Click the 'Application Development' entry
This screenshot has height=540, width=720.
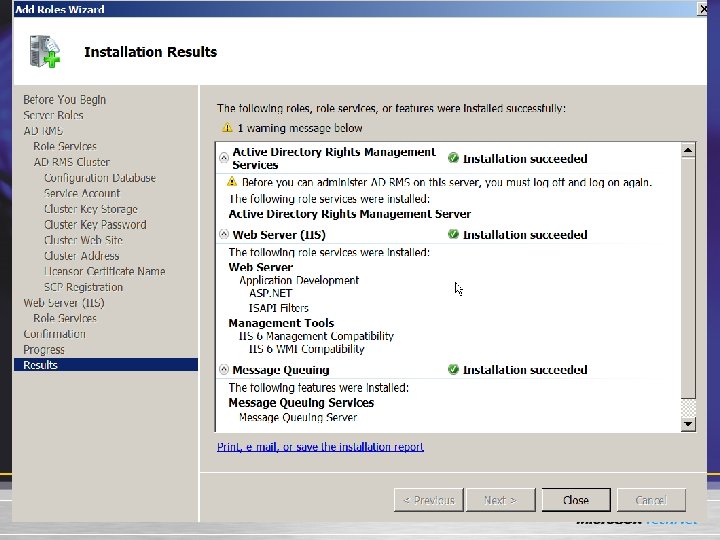click(x=299, y=280)
